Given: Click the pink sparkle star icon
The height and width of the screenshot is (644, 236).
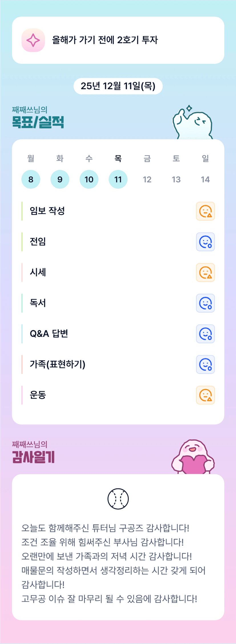Looking at the screenshot, I should pyautogui.click(x=33, y=40).
